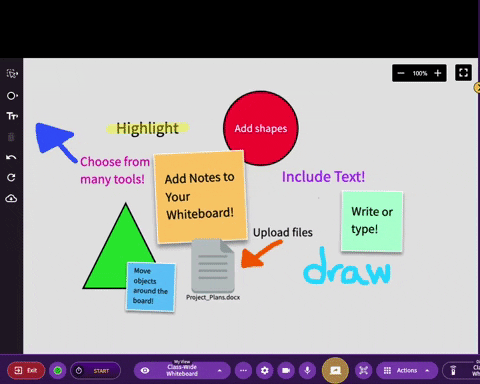Click the cloud upload icon
480x384 pixels.
point(11,199)
